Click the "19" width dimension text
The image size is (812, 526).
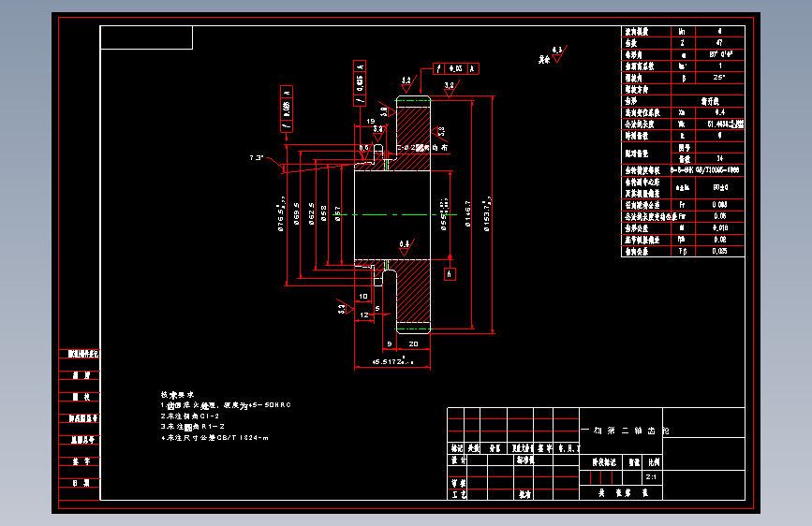[x=371, y=121]
